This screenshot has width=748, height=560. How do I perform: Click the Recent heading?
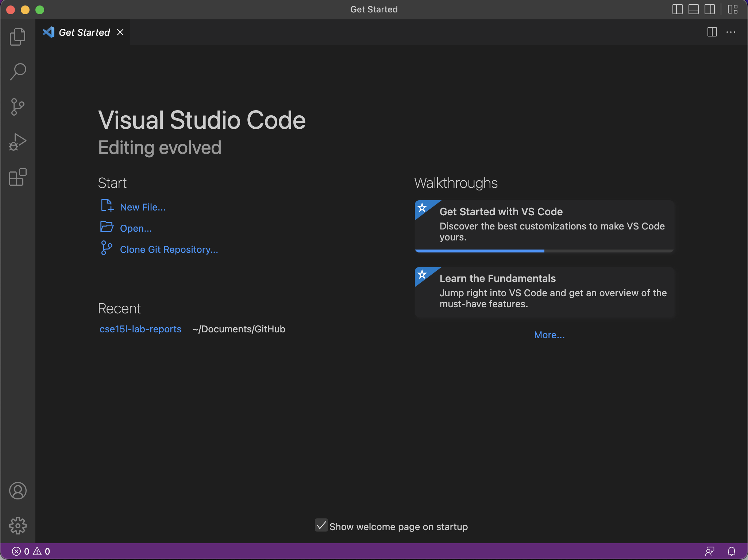pyautogui.click(x=119, y=309)
